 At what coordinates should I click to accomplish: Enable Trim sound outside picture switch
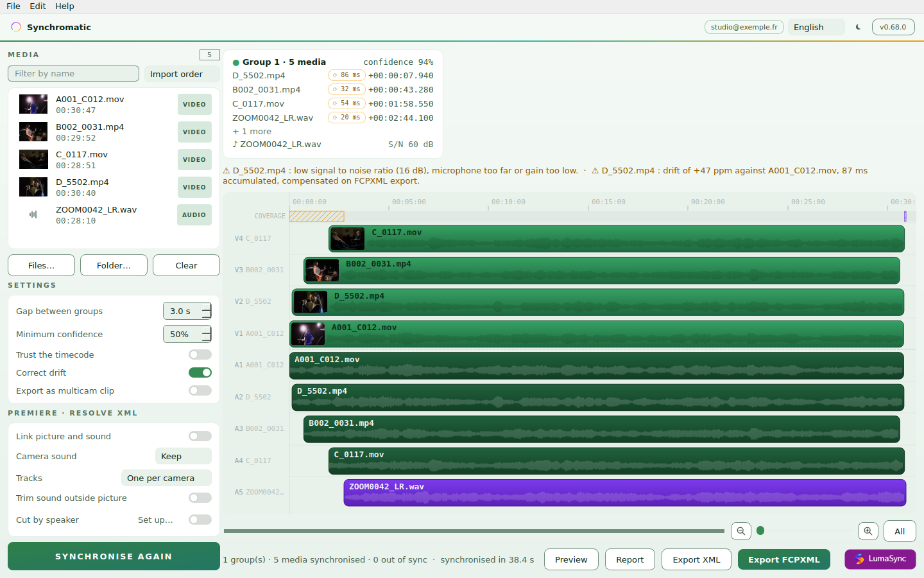(200, 498)
